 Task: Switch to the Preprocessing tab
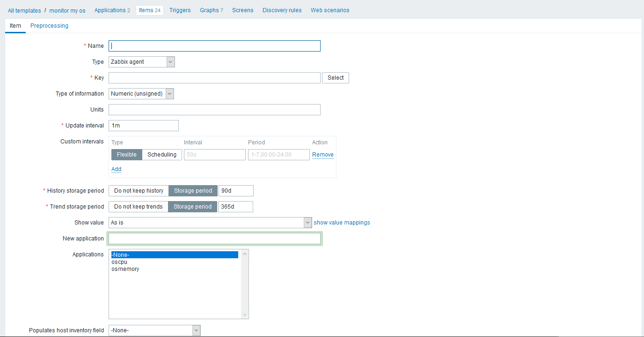(49, 26)
